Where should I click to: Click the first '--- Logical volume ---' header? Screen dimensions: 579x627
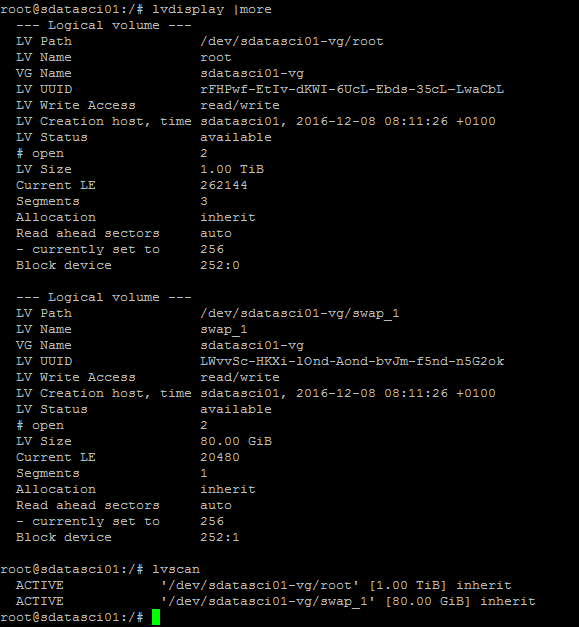coord(104,25)
